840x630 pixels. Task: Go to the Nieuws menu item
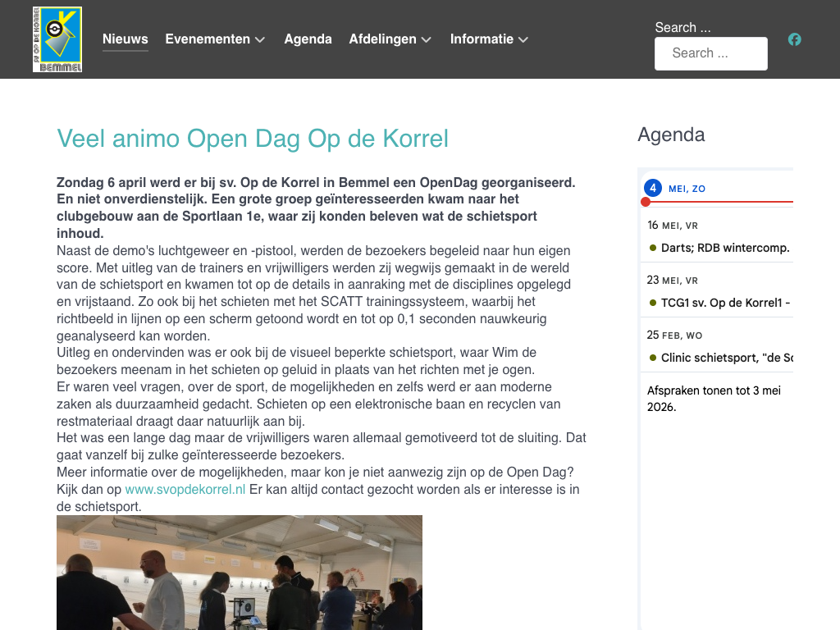click(x=125, y=39)
